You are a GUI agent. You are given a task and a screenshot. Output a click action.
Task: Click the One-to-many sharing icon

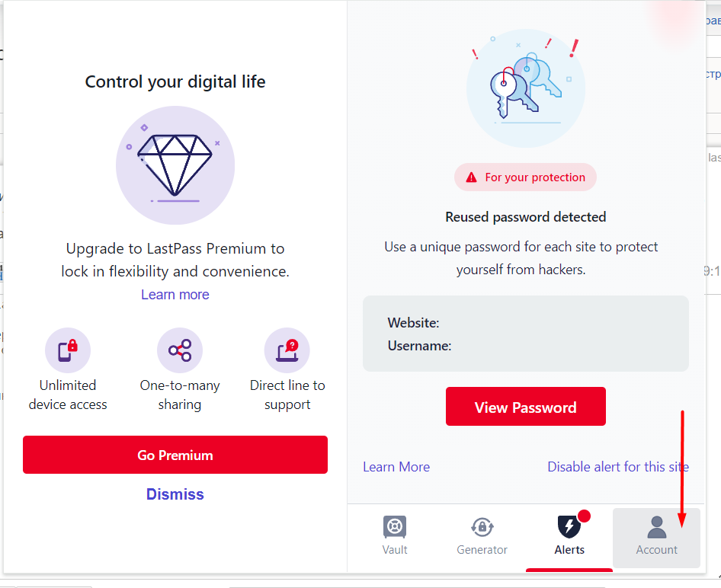(180, 350)
